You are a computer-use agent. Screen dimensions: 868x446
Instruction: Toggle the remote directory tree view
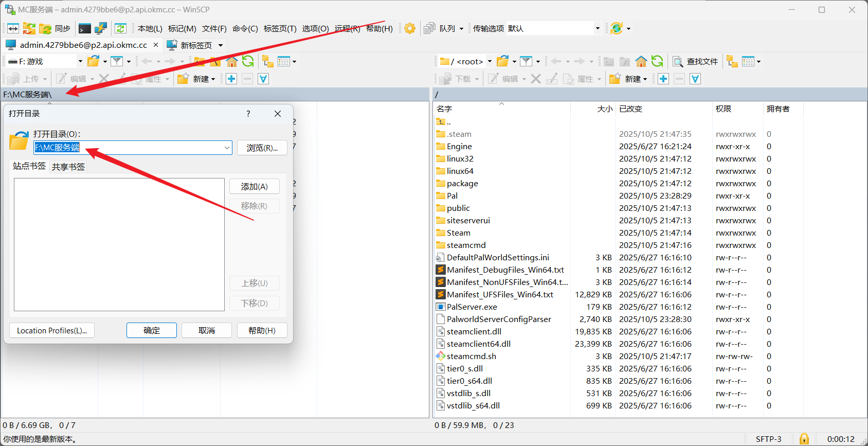(x=731, y=62)
